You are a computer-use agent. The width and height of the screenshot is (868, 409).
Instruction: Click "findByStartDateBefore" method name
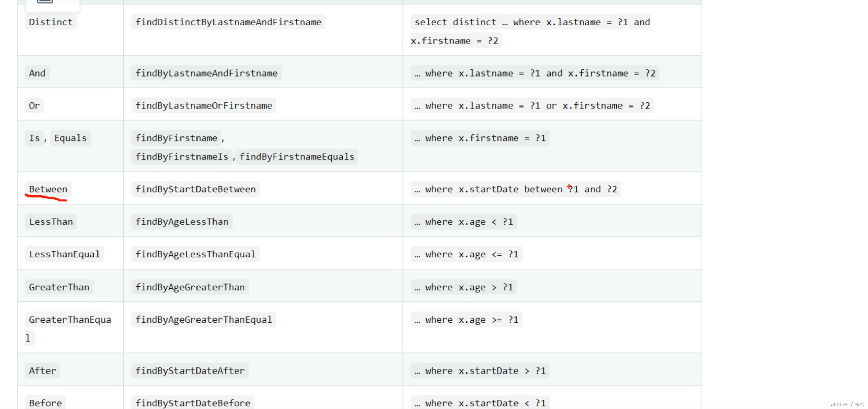click(193, 403)
